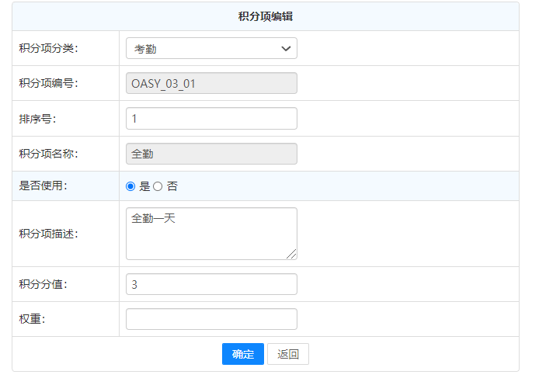Screen dimensions: 539x392
Task: Click the 是否使用 label
Action: click(x=43, y=186)
